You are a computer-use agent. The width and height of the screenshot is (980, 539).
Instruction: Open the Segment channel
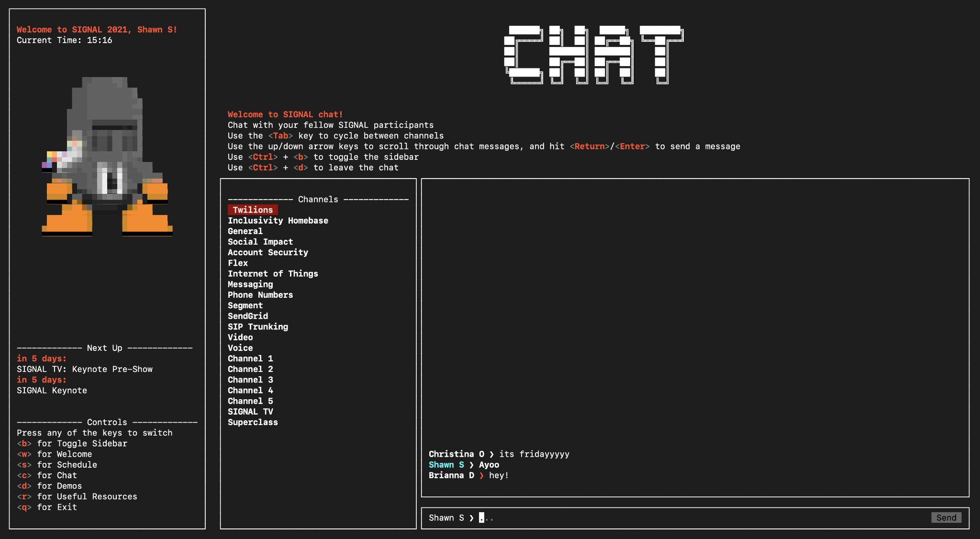click(x=245, y=305)
